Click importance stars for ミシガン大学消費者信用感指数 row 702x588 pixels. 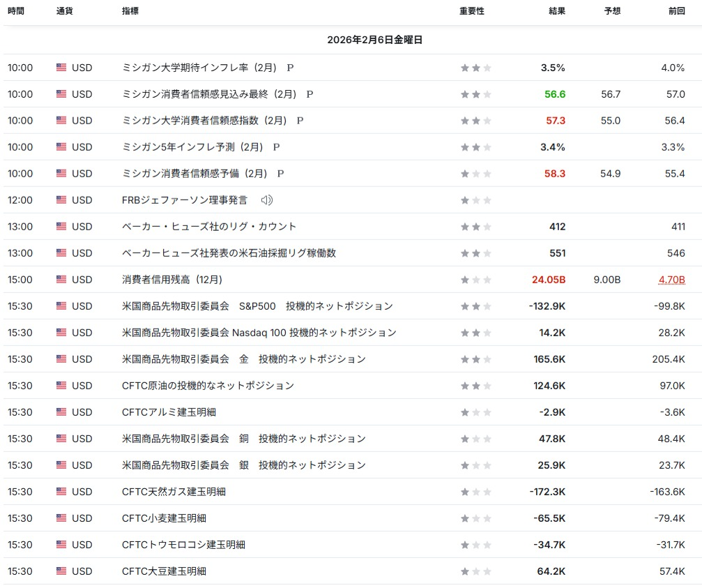(x=475, y=121)
